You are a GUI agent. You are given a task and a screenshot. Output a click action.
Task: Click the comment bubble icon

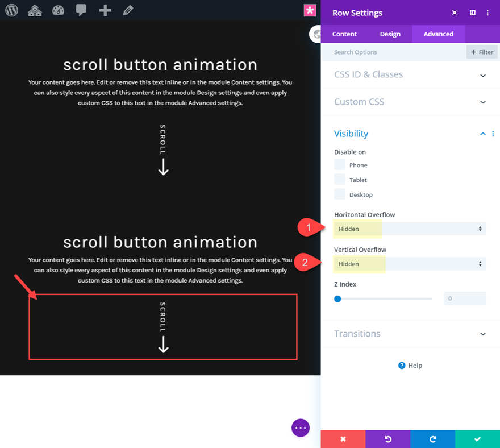point(81,10)
